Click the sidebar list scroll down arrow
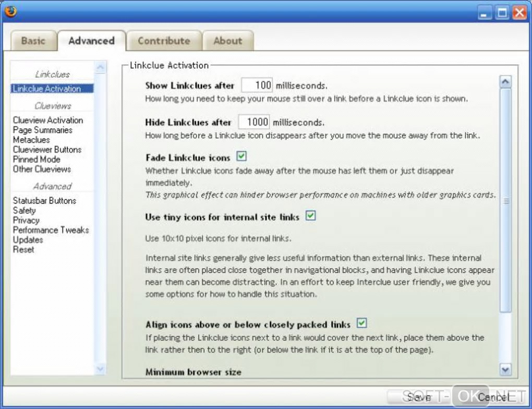532x409 pixels. 100,369
